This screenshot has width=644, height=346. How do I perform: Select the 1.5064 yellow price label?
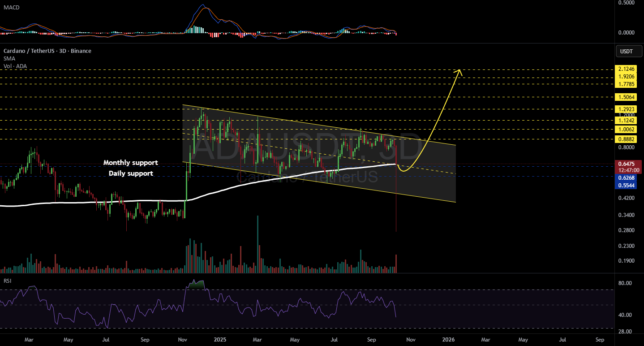pos(626,97)
